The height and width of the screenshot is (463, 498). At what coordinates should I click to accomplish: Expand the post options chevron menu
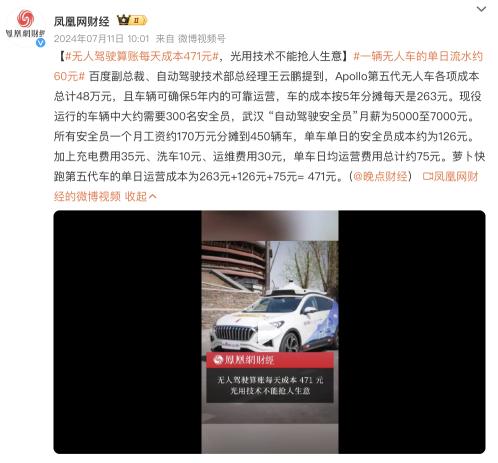[x=481, y=9]
